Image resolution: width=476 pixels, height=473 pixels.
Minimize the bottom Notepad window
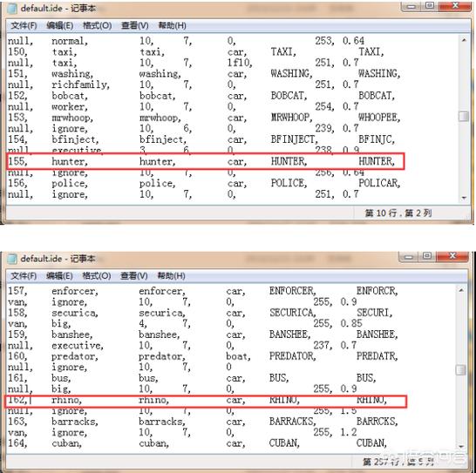[409, 257]
